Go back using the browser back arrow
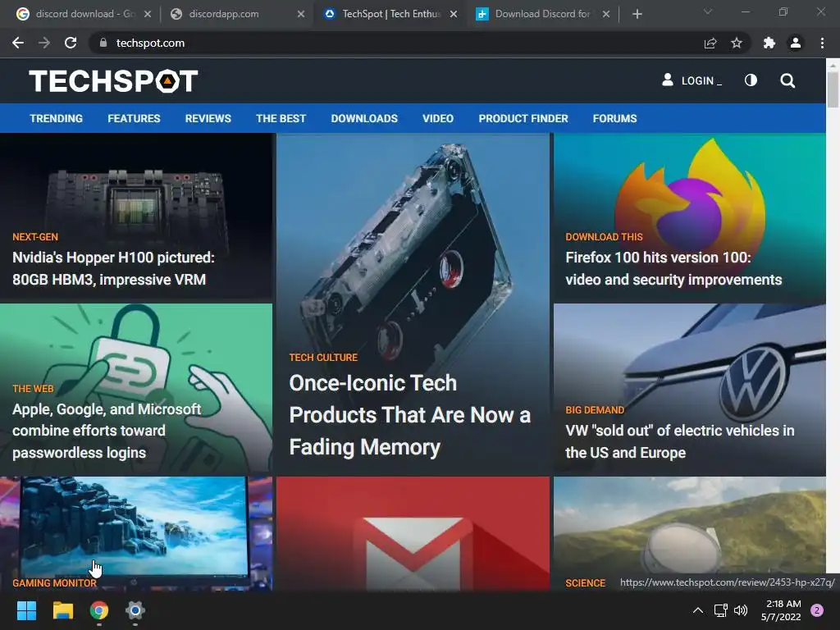 coord(18,43)
